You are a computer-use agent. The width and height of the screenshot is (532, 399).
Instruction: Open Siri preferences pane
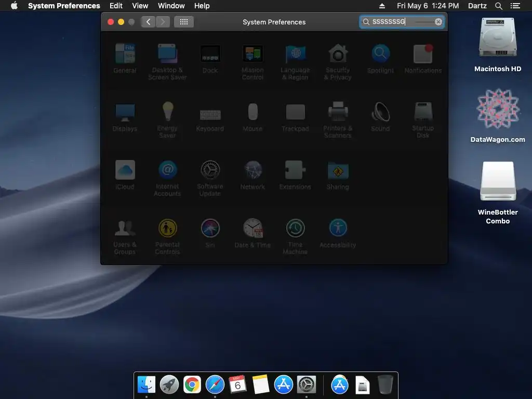pyautogui.click(x=210, y=233)
